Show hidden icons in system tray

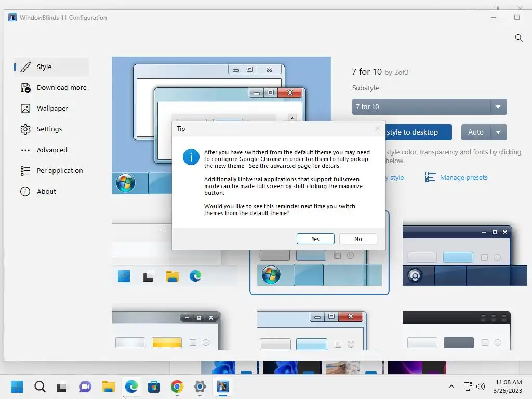(451, 387)
